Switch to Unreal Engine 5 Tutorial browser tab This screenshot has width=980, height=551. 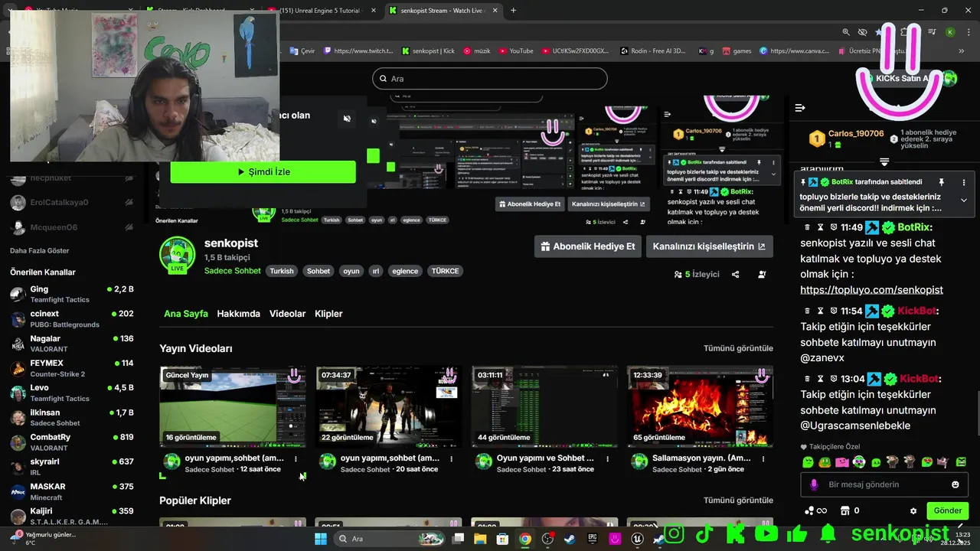click(x=322, y=10)
